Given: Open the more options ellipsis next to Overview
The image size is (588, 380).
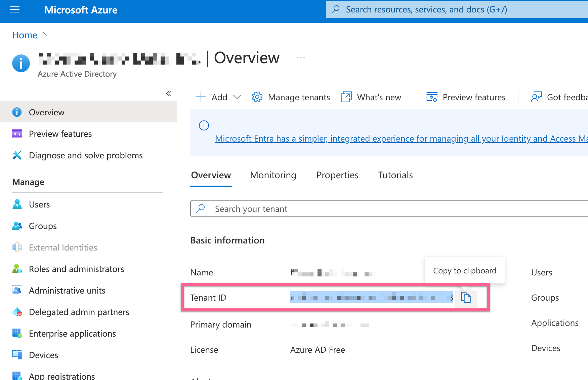Looking at the screenshot, I should (x=301, y=58).
